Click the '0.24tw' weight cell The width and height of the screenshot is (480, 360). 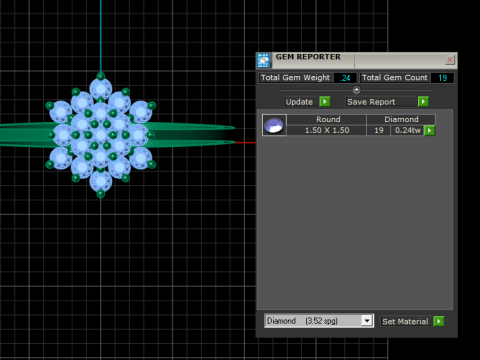(x=407, y=130)
